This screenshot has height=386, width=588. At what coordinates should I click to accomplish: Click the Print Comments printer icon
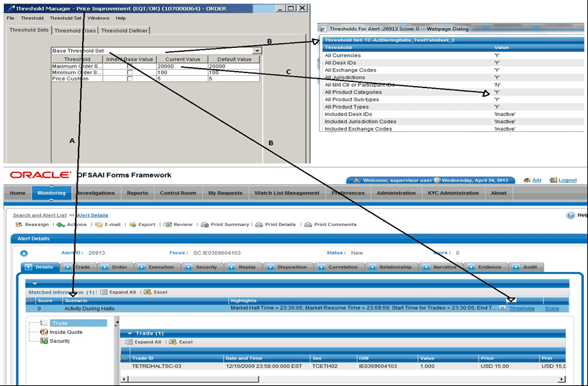(308, 225)
